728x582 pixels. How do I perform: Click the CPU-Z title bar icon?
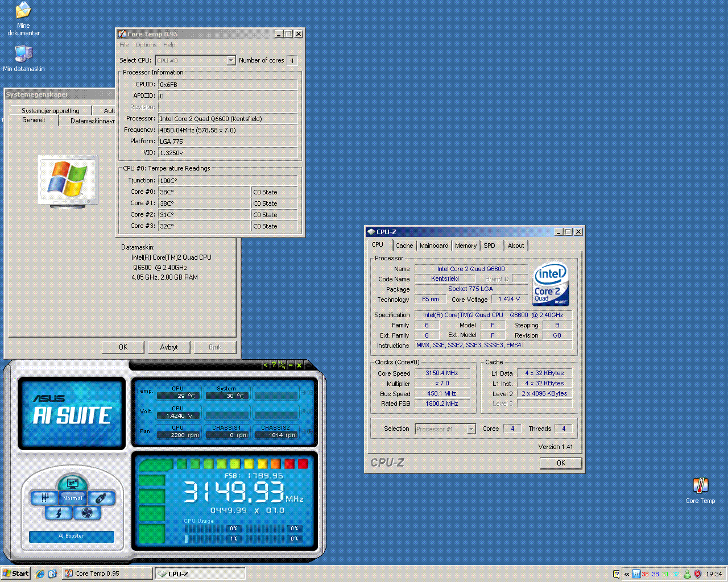[371, 232]
